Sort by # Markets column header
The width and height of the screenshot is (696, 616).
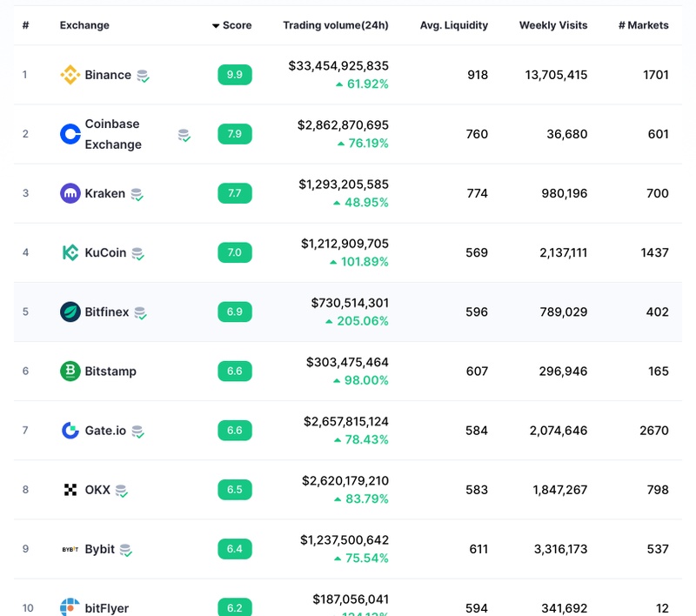tap(644, 25)
